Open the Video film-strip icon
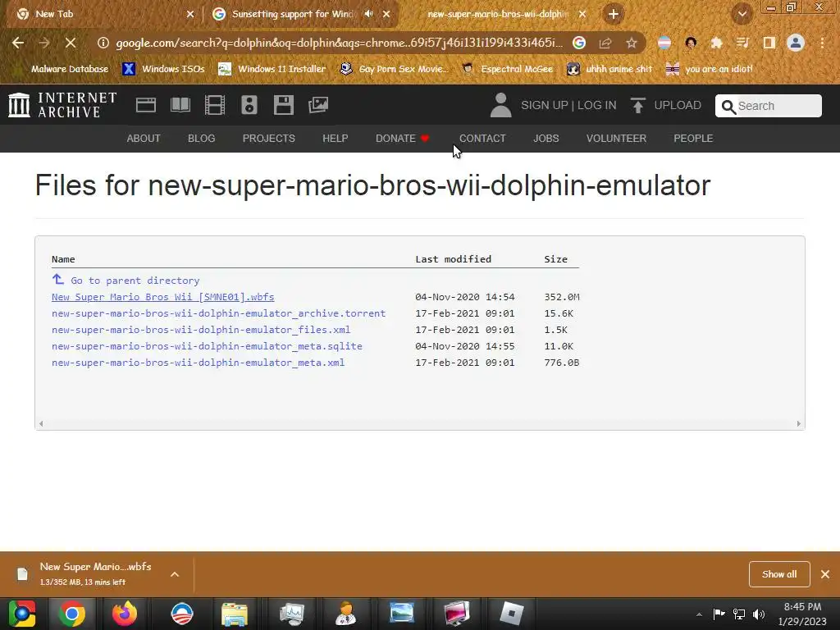This screenshot has width=840, height=630. tap(215, 105)
